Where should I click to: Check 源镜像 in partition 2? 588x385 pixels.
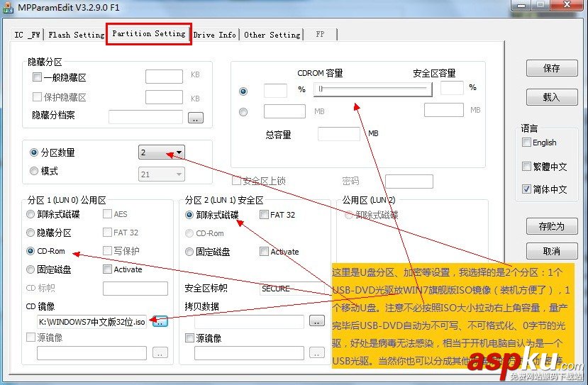tap(190, 337)
